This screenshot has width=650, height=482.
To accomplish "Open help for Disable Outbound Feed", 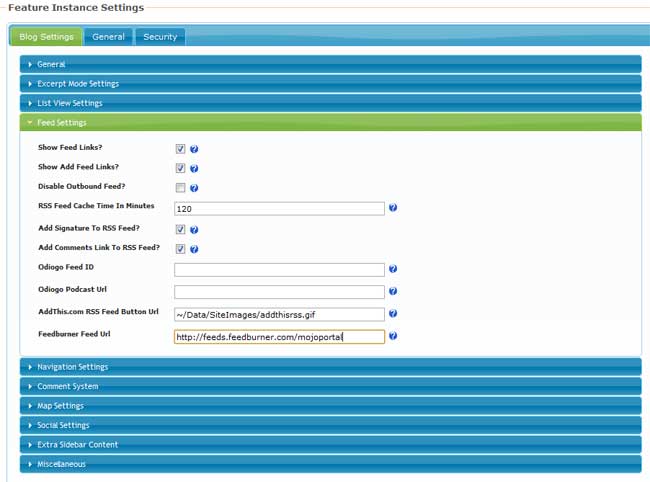I will pos(194,188).
